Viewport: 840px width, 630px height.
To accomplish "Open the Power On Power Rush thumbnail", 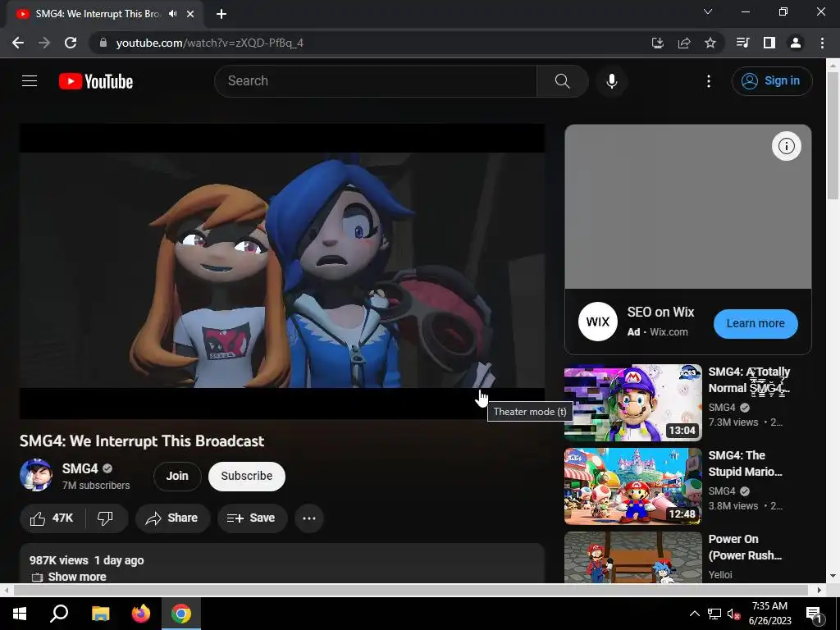I will pyautogui.click(x=632, y=557).
